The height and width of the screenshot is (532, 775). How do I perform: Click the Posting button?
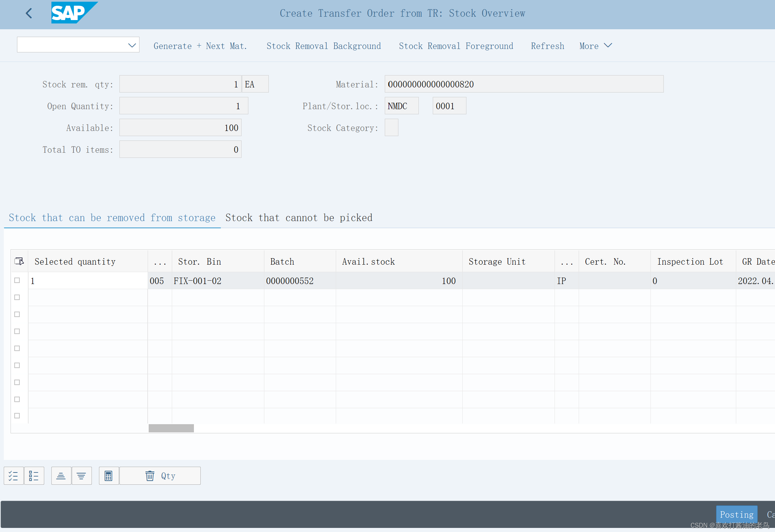(x=737, y=515)
